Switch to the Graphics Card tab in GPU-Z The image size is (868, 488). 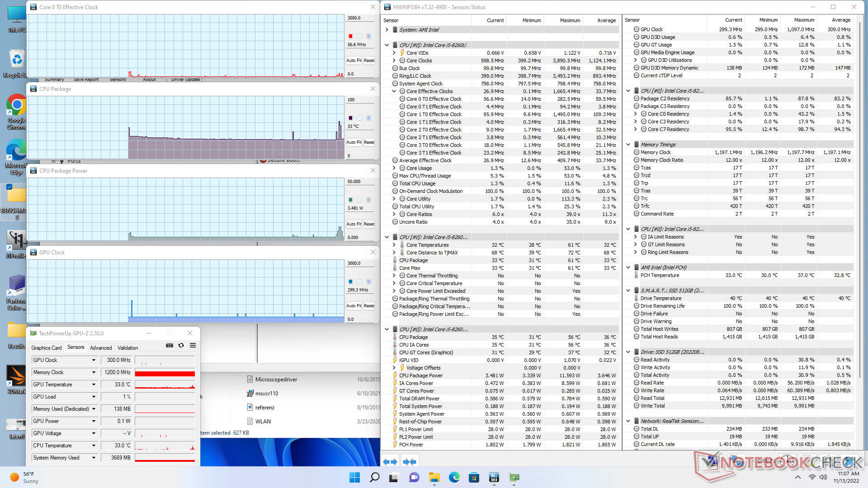pyautogui.click(x=47, y=347)
